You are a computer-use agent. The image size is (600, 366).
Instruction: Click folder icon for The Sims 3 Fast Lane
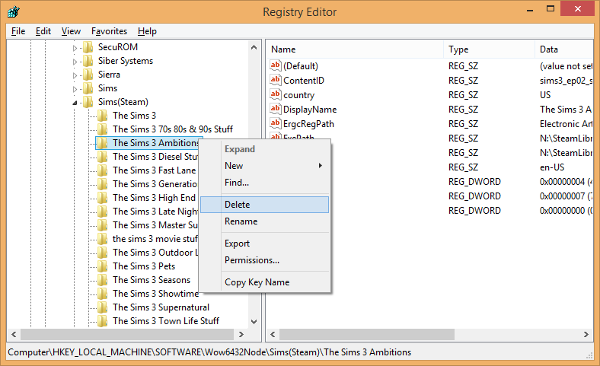tap(102, 170)
